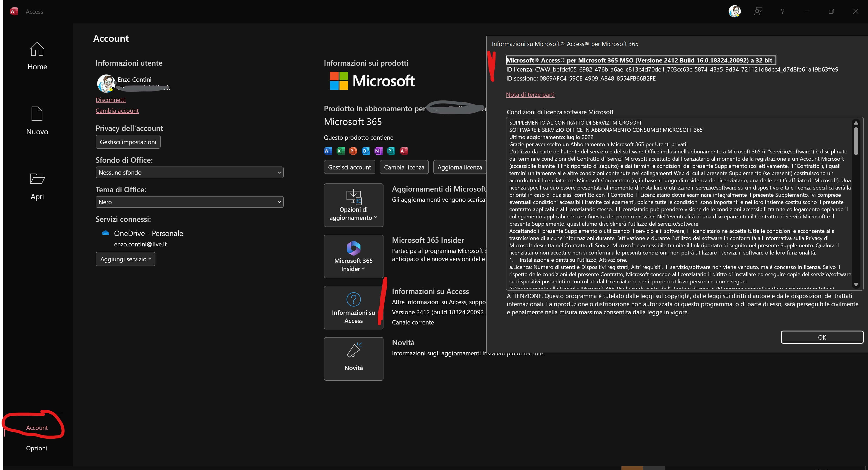Open the Aggiungi servizio dropdown
The image size is (868, 470).
(125, 259)
